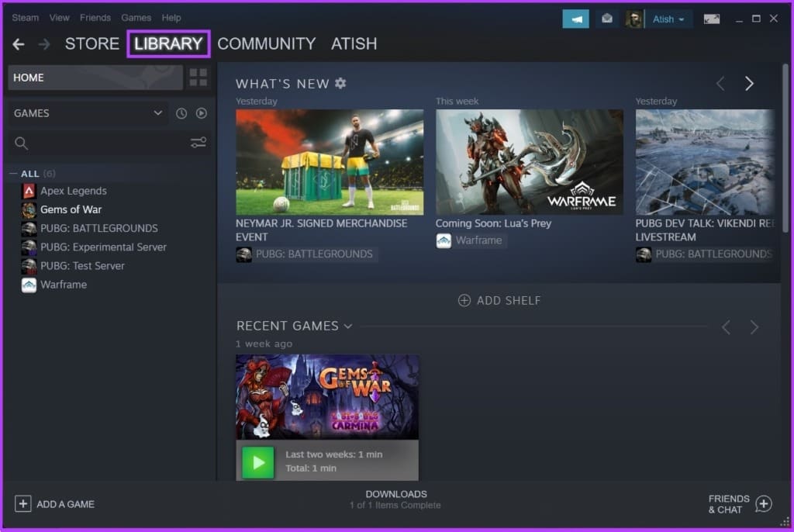Open the Games menu
The height and width of the screenshot is (532, 794).
[x=136, y=18]
